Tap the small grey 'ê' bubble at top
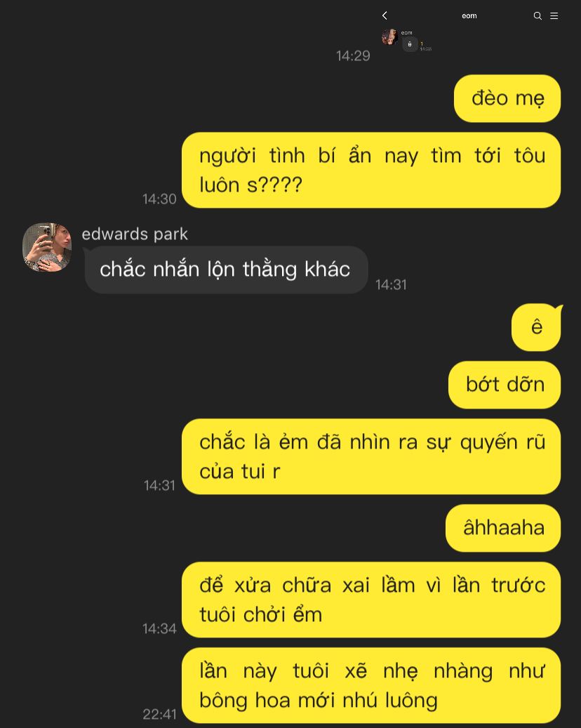The width and height of the screenshot is (581, 728). point(410,44)
